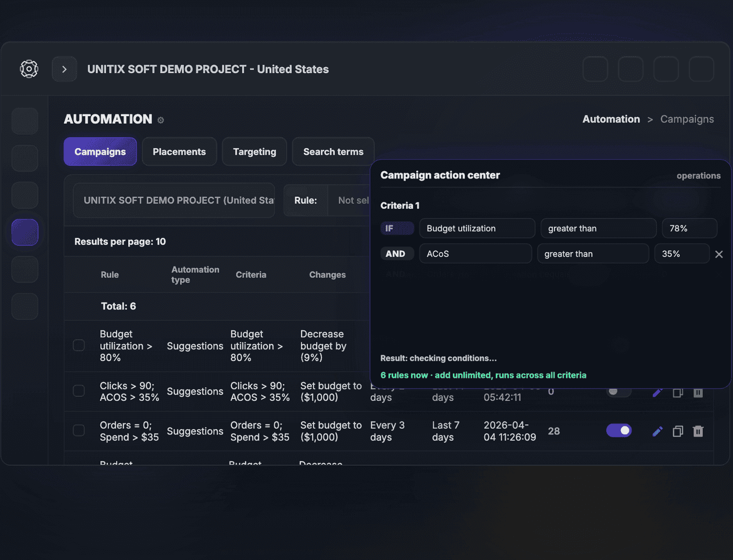Duplicate the Clicks > 90; ACOS > 35% rule
The image size is (733, 560).
pyautogui.click(x=678, y=393)
